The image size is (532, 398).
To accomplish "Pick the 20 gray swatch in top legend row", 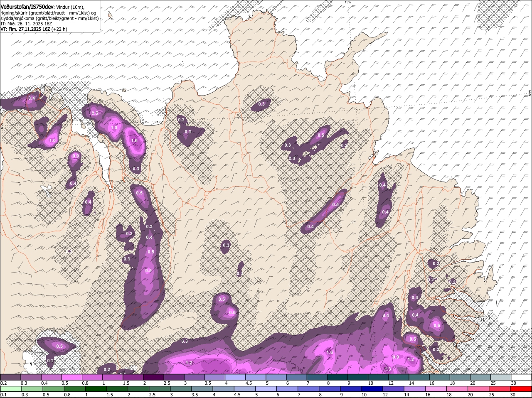I will 480,377.
